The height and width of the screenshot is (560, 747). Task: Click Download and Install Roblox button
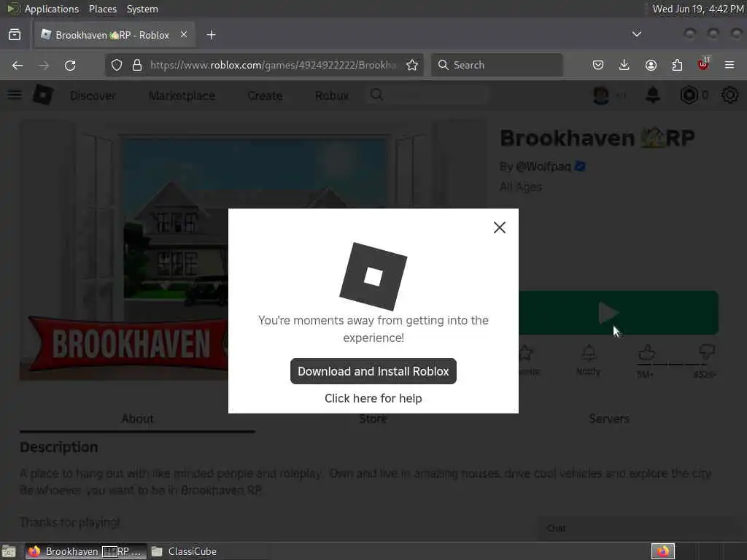(373, 371)
